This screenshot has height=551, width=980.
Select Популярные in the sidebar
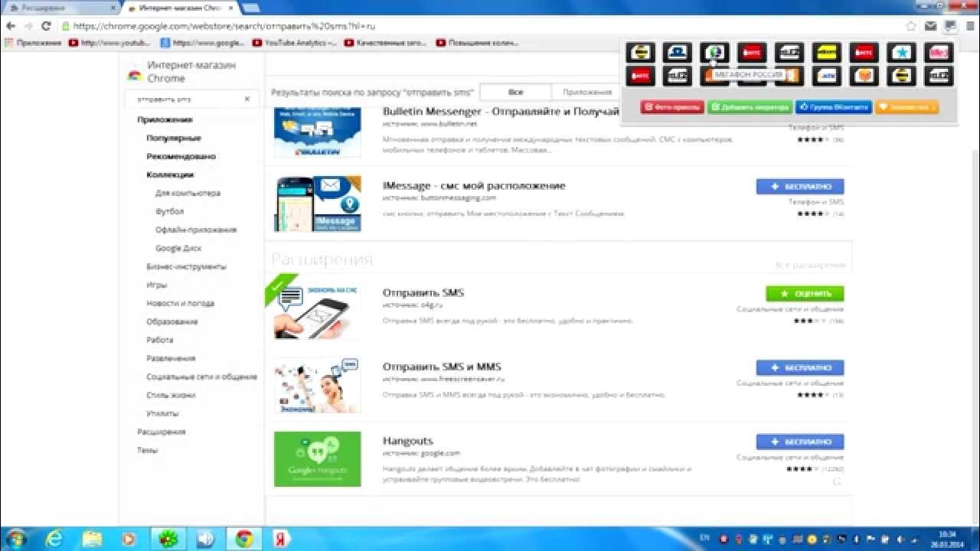pyautogui.click(x=174, y=138)
